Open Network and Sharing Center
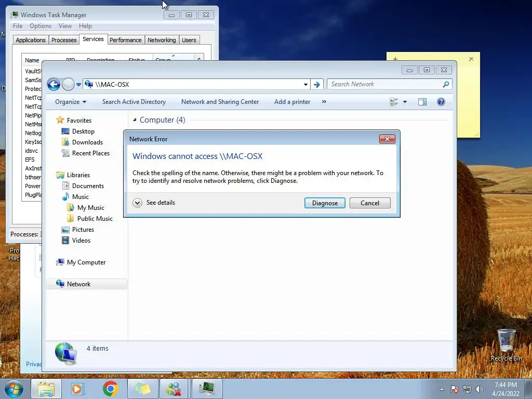 (x=220, y=102)
